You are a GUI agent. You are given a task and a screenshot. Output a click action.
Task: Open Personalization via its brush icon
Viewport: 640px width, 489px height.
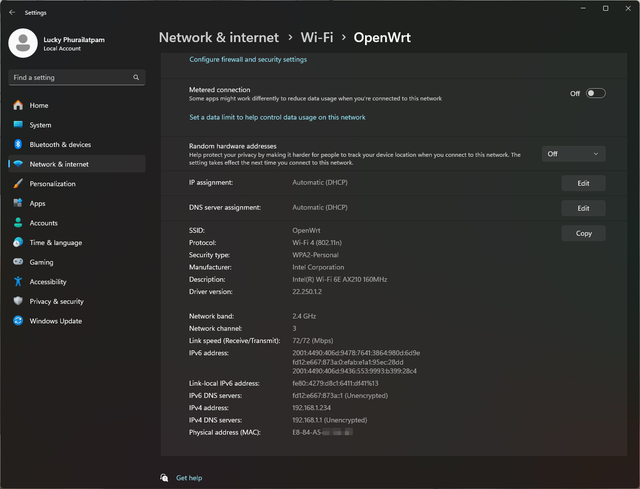point(18,184)
